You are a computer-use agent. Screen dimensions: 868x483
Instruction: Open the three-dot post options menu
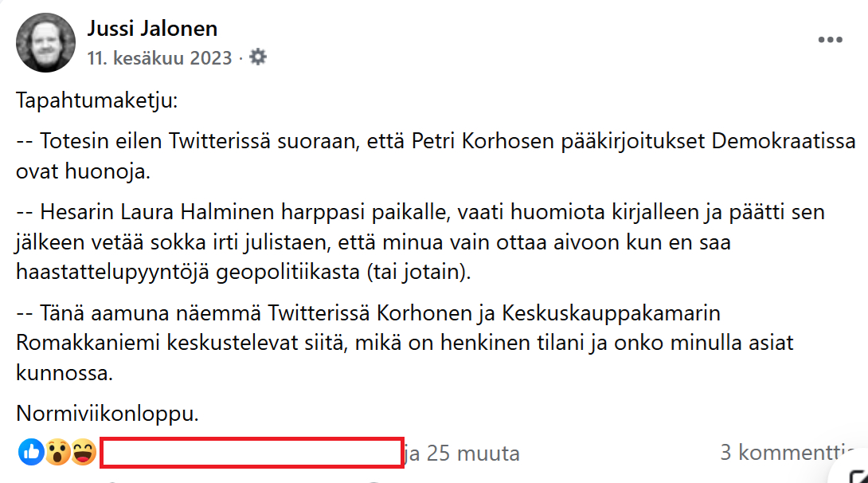coord(830,40)
